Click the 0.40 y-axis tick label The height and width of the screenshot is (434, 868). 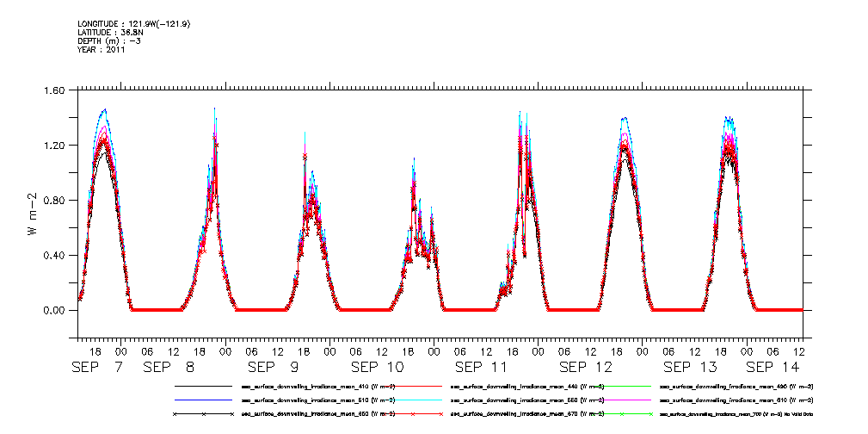pyautogui.click(x=55, y=256)
